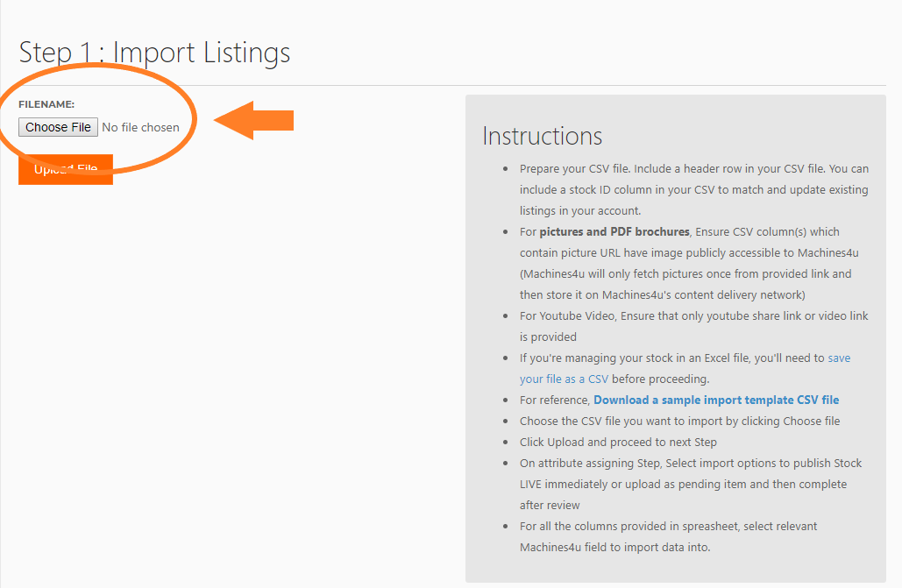Screen dimensions: 902x588
Task: Click the Instructions panel heading
Action: pyautogui.click(x=541, y=136)
